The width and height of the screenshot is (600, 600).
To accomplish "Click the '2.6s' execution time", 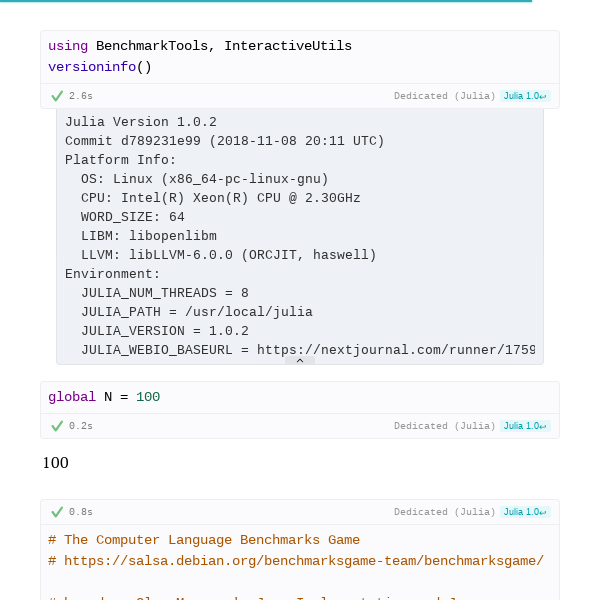I will [81, 96].
